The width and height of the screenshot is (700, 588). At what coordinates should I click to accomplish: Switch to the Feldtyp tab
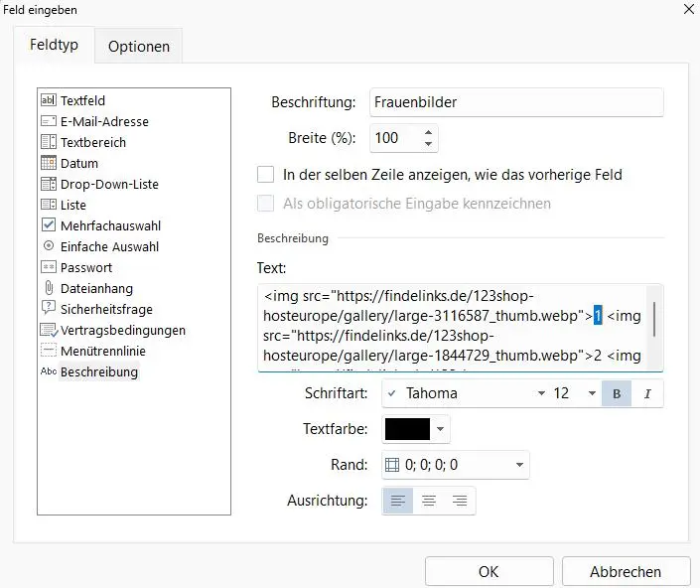click(55, 46)
